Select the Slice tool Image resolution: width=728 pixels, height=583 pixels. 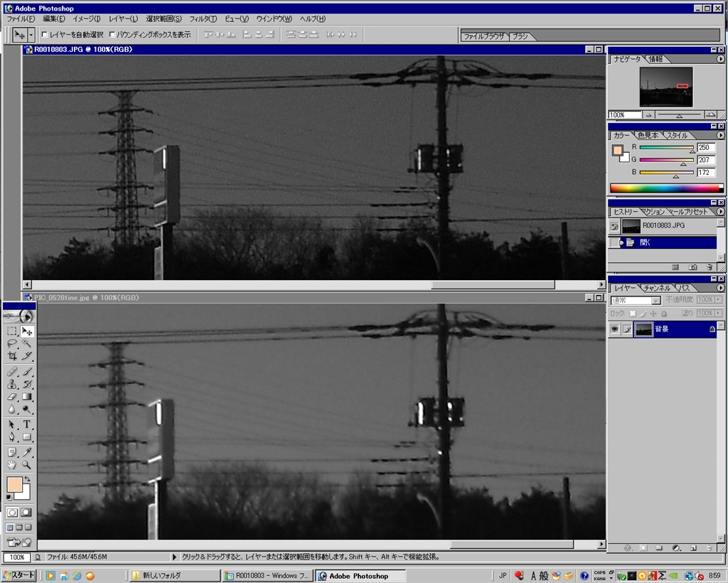click(27, 356)
